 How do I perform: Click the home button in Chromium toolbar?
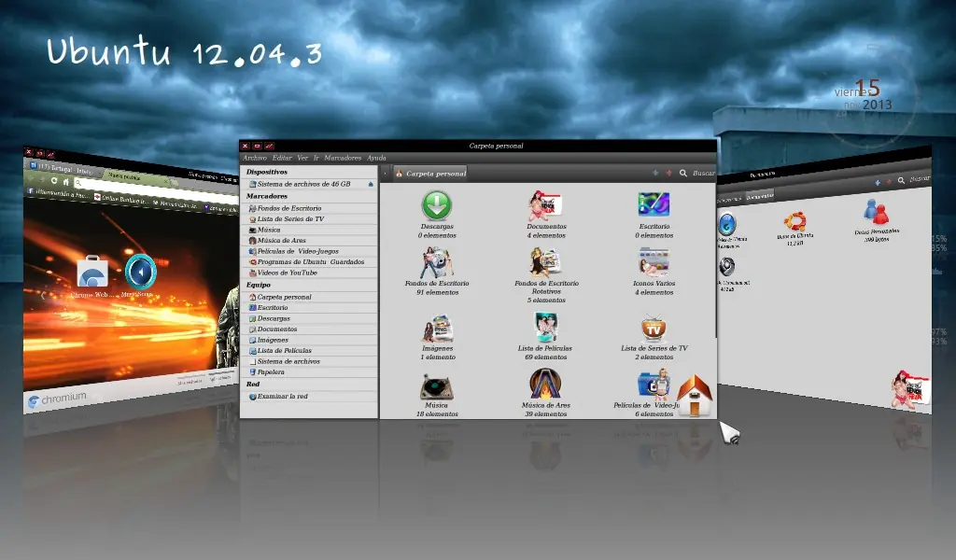66,182
